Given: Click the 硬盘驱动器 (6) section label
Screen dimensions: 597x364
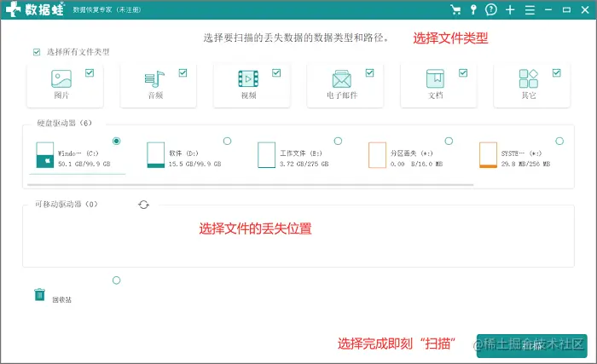Looking at the screenshot, I should point(64,123).
